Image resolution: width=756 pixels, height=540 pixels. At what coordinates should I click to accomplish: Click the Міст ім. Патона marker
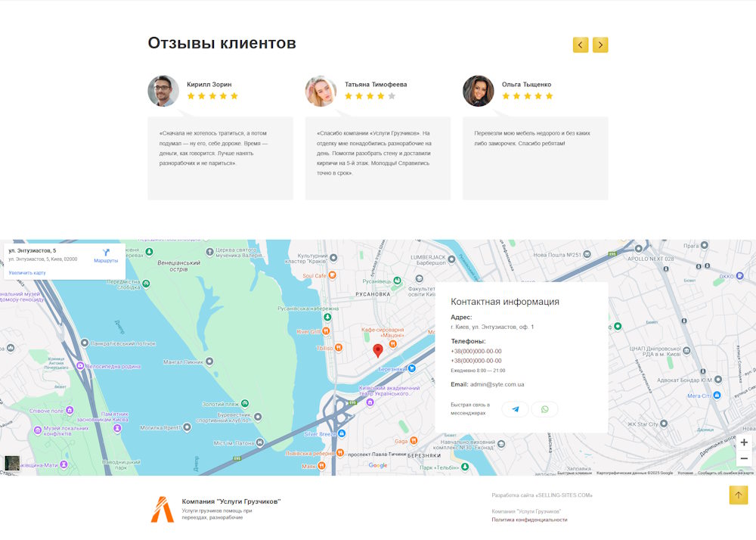tap(260, 442)
